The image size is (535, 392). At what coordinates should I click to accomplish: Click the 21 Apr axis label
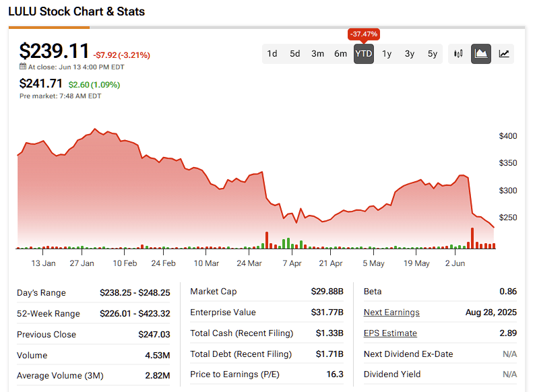coord(331,263)
